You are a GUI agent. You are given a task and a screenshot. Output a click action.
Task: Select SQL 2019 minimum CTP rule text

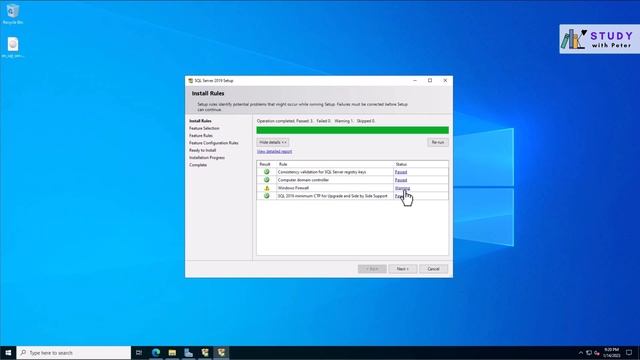coord(333,196)
